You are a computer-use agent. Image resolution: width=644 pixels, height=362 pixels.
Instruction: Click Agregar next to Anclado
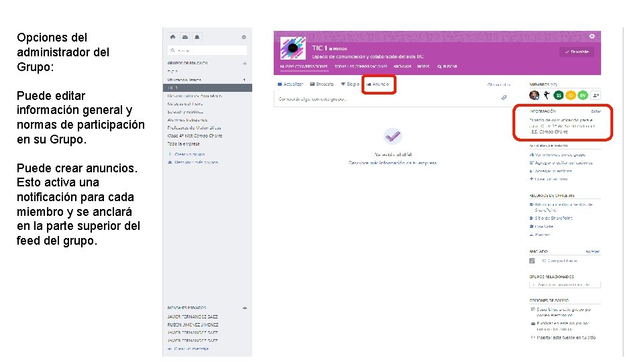[x=592, y=251]
